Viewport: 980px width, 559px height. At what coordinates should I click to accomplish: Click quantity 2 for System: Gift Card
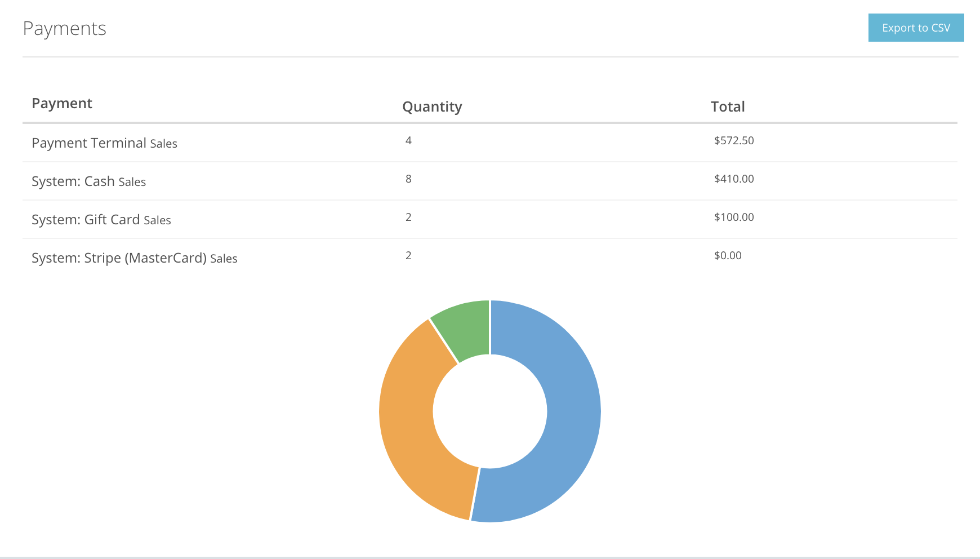point(408,217)
